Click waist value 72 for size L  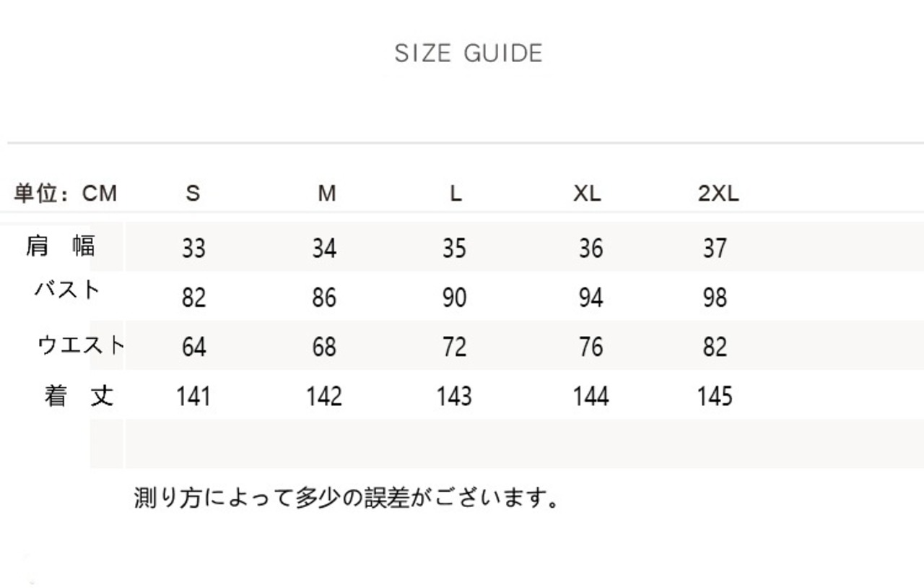pos(455,347)
